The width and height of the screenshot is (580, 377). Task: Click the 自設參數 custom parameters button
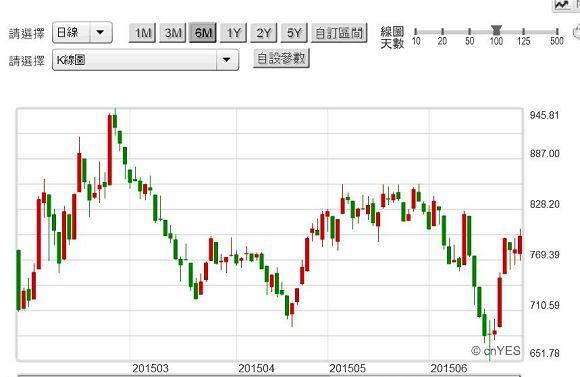tap(281, 58)
